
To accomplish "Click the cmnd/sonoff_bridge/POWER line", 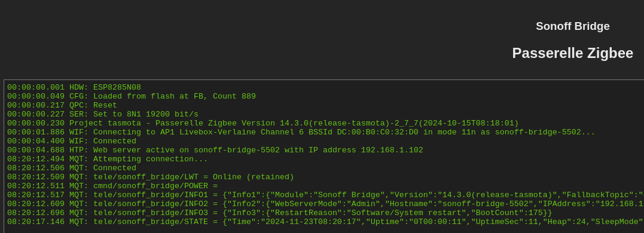I will click(x=112, y=186).
